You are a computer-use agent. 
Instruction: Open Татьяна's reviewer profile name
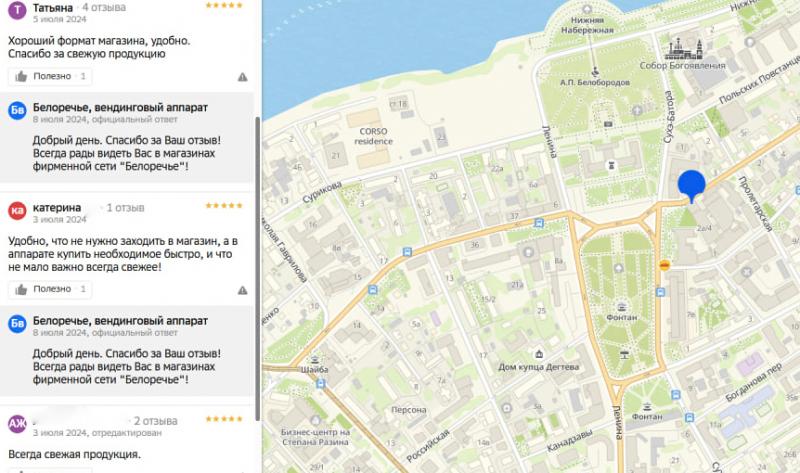click(x=53, y=7)
